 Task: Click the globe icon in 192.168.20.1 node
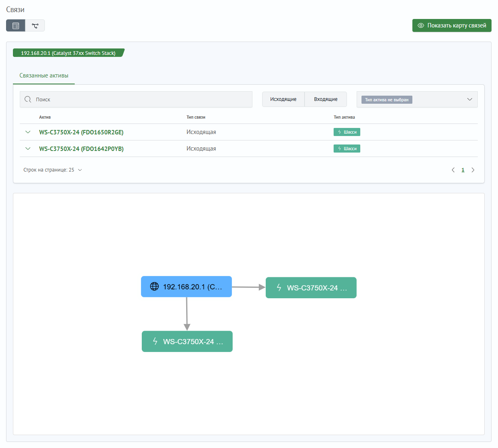point(154,286)
